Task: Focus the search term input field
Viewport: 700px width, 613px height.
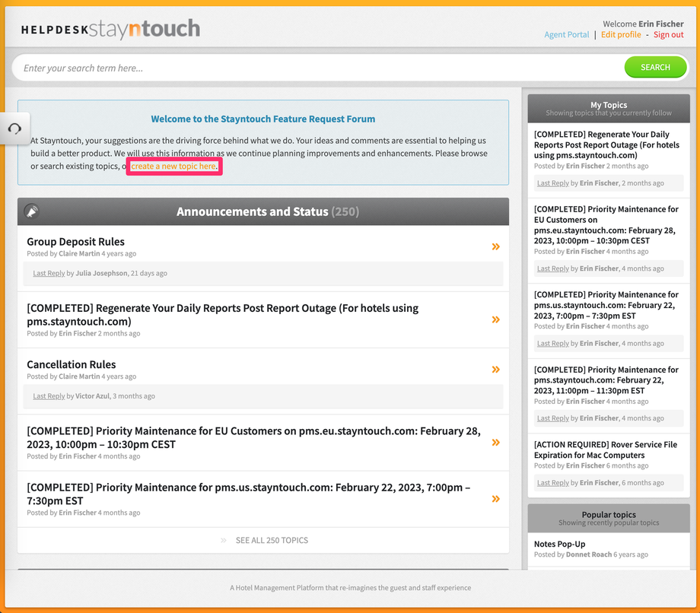Action: [x=317, y=68]
